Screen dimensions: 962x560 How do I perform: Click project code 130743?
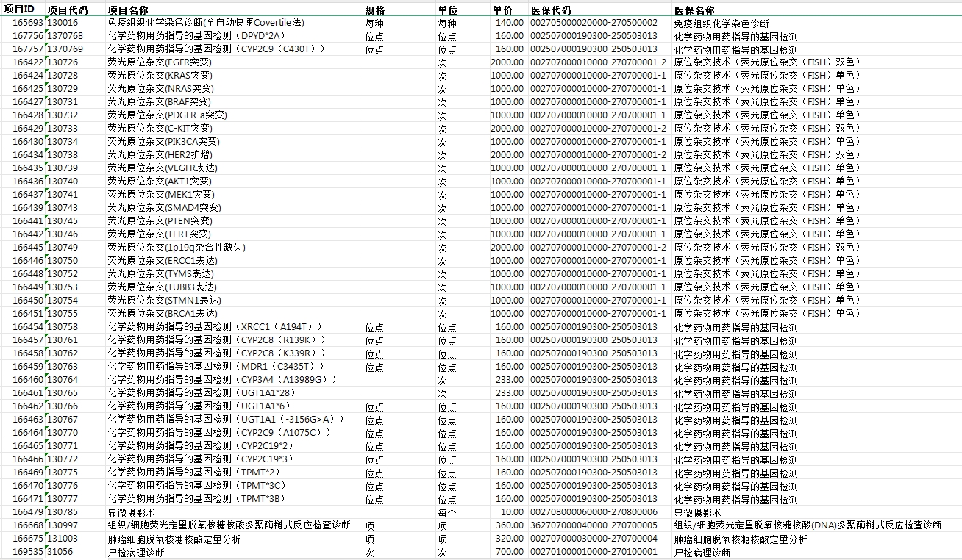[x=63, y=208]
